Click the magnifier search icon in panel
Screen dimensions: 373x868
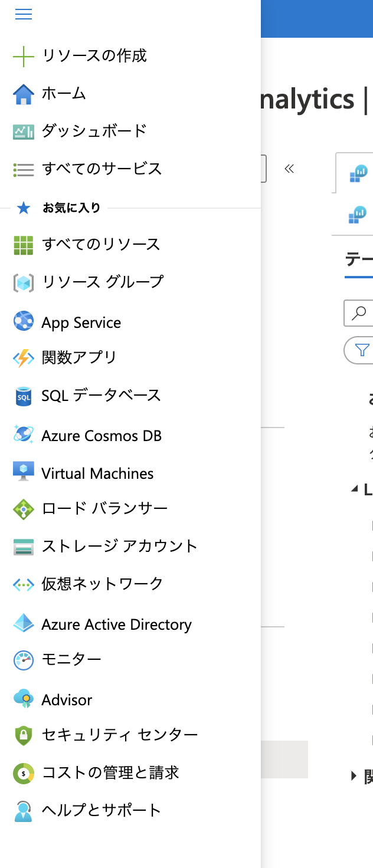(358, 313)
